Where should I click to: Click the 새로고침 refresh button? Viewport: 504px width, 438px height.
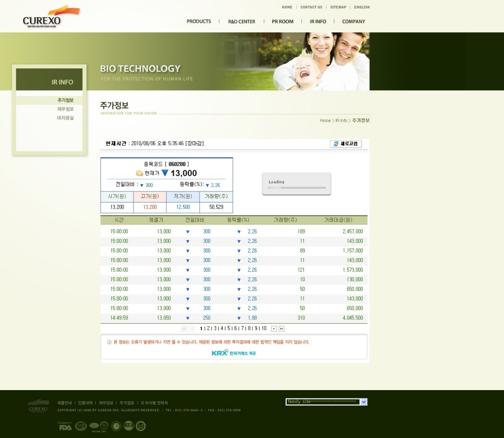pyautogui.click(x=346, y=144)
